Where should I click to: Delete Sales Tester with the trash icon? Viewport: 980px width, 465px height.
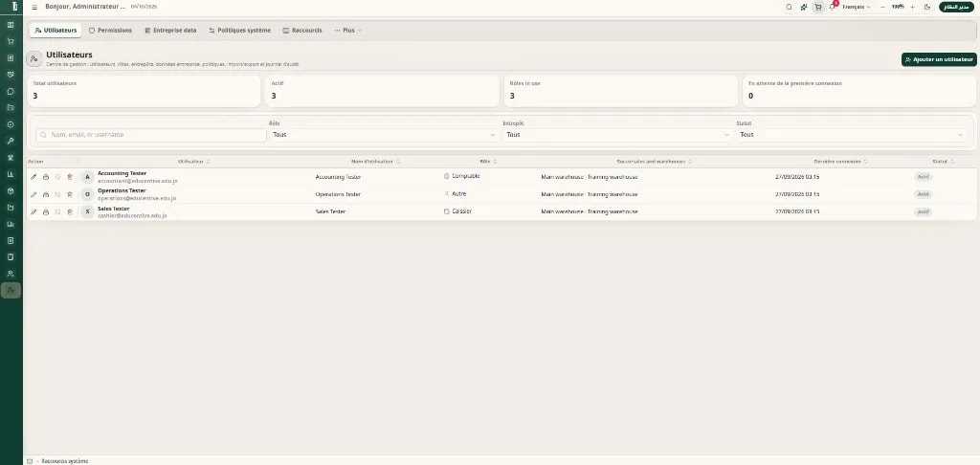point(70,211)
